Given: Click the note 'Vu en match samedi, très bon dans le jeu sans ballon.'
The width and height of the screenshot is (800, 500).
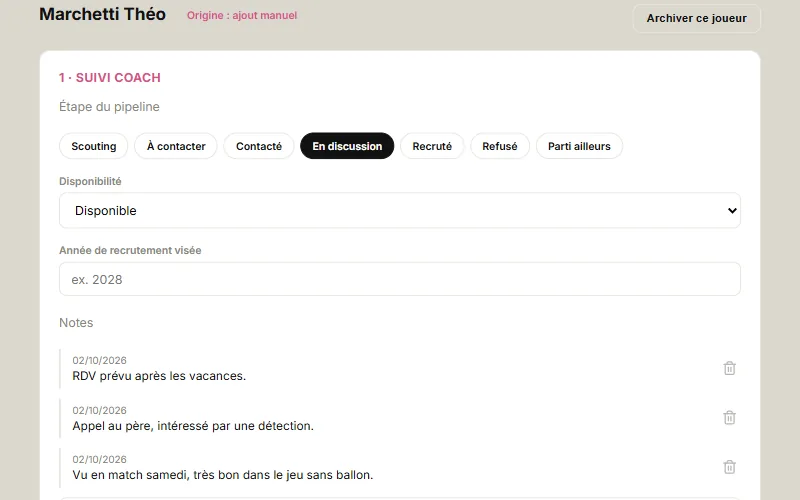Looking at the screenshot, I should point(222,475).
